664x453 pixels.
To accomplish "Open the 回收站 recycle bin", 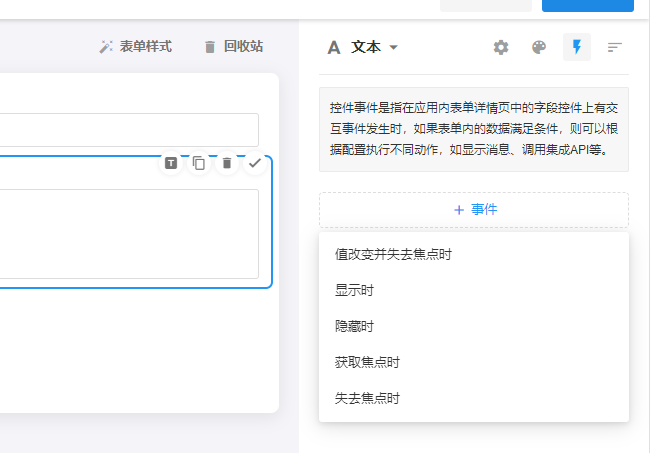I will 233,46.
